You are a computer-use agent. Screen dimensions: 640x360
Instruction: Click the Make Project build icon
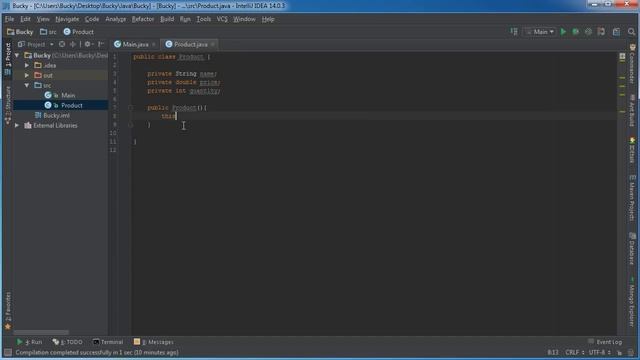[514, 31]
